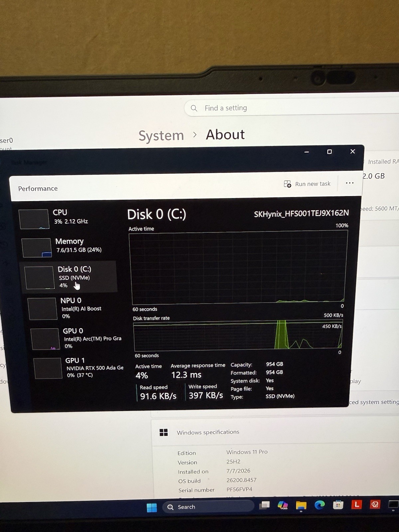This screenshot has width=399, height=532.
Task: Click the GPU 1 mini graph thumbnail
Action: 48,368
